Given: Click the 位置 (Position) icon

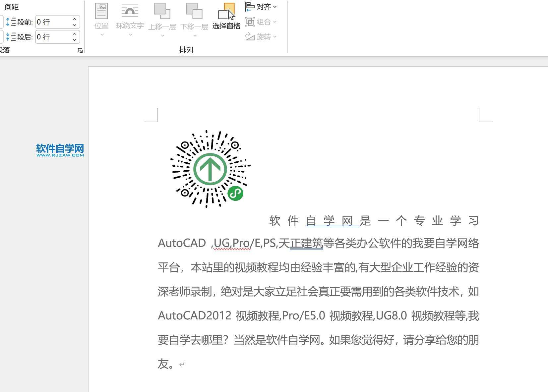Looking at the screenshot, I should 101,11.
